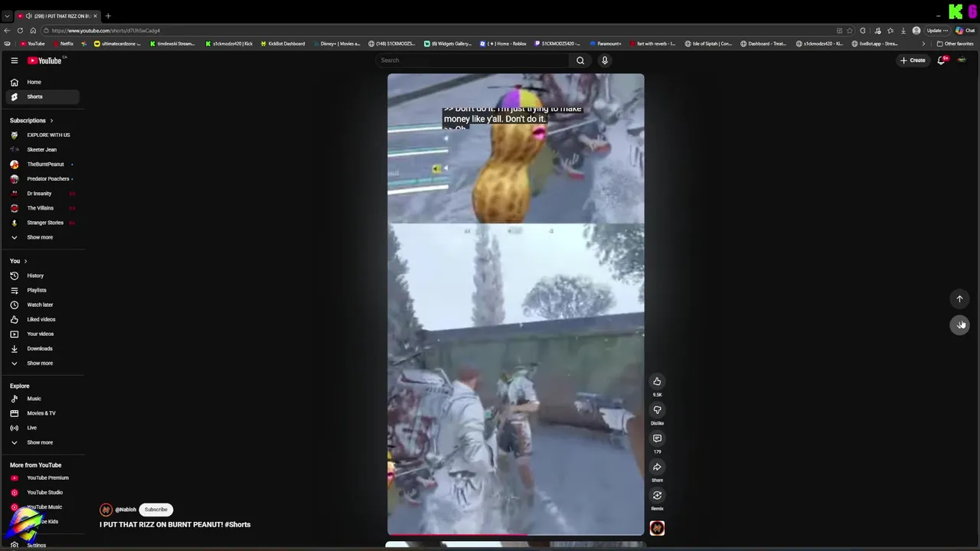Open the Copilot Chat button
This screenshot has height=551, width=980.
[966, 31]
